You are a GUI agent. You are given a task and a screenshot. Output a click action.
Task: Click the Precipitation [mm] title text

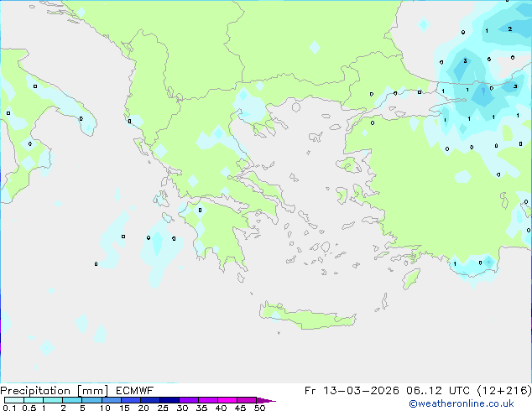pos(55,391)
